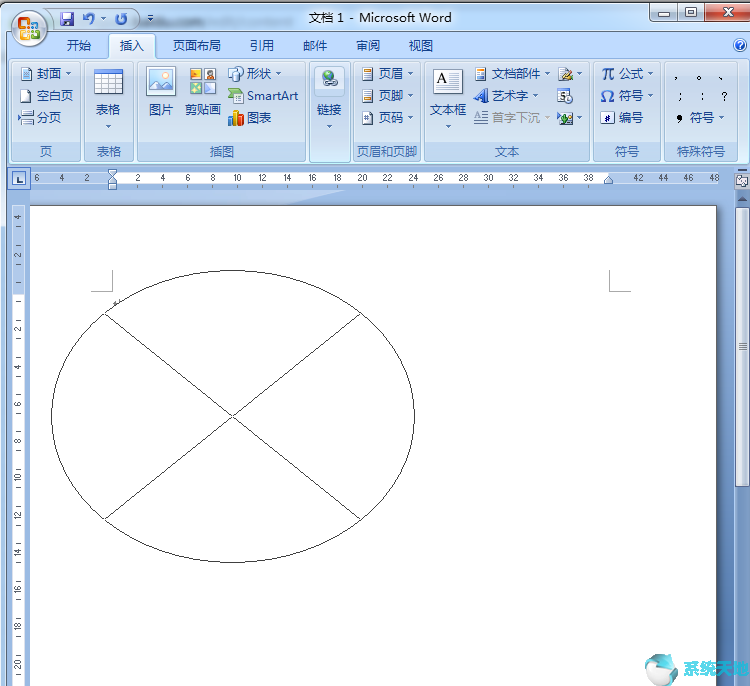
Task: Expand the 表格 dropdown arrow
Action: 109,127
